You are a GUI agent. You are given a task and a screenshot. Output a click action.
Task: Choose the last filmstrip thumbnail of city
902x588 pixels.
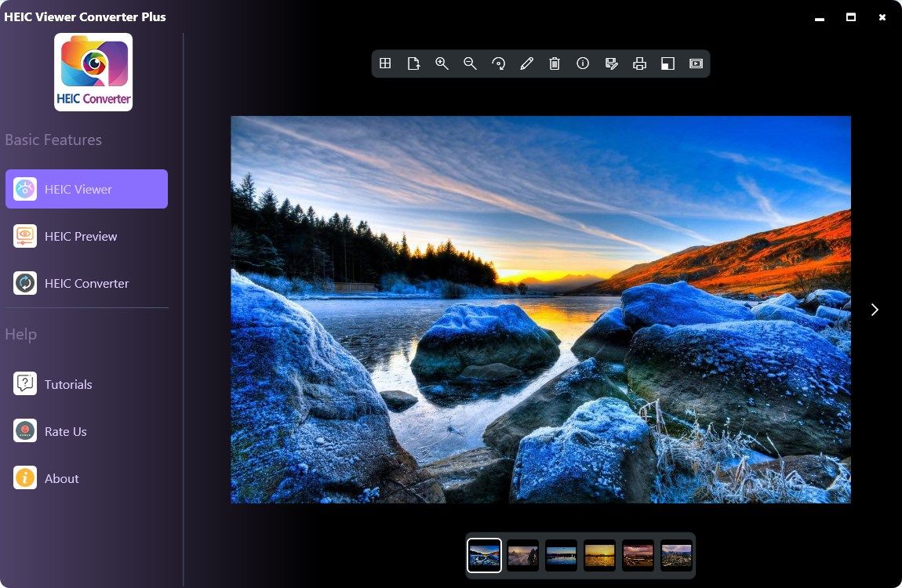676,556
